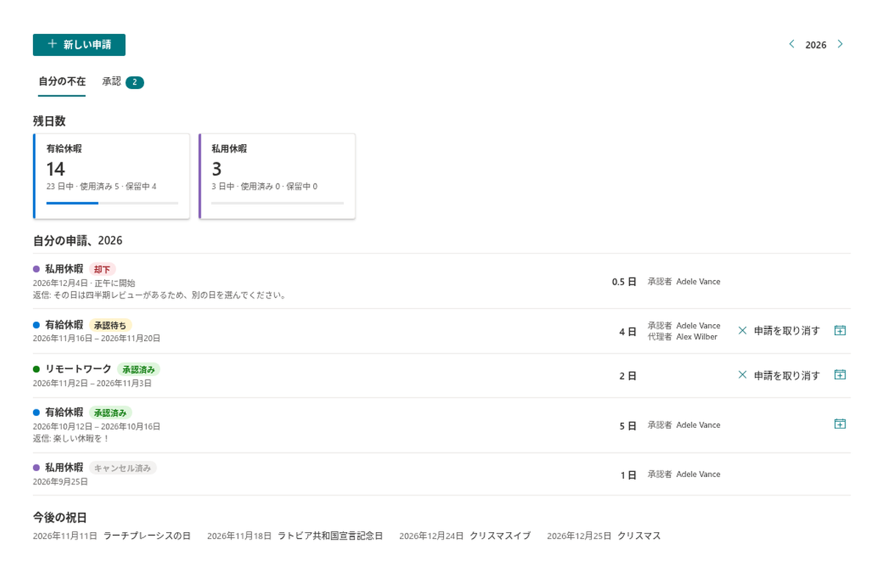The image size is (882, 588).
Task: Click the holiday クリスマスイブ
Action: (500, 536)
